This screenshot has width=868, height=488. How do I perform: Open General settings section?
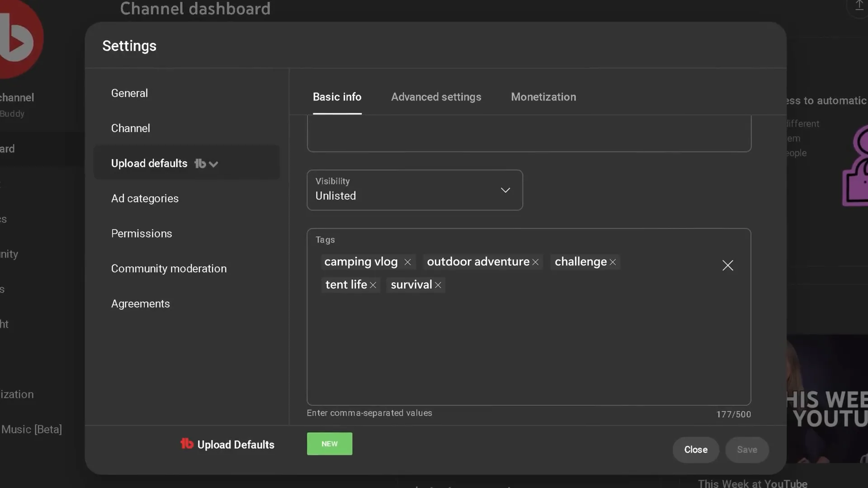(x=129, y=93)
